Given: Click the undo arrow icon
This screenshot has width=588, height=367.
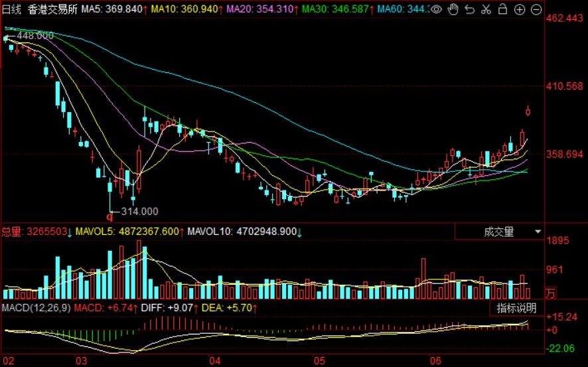Looking at the screenshot, I should coord(469,9).
